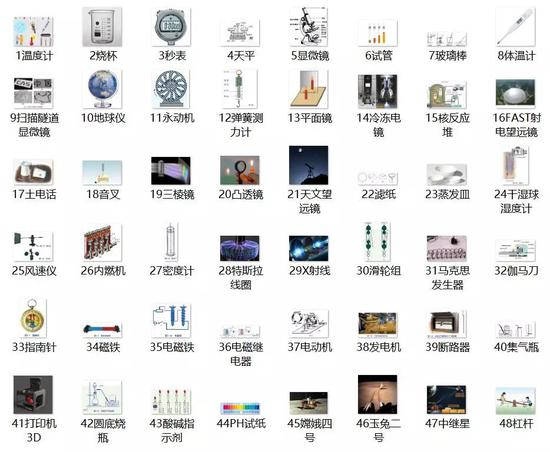Select the 41打印机3D printer thumbnail
The image size is (550, 452).
(x=33, y=394)
